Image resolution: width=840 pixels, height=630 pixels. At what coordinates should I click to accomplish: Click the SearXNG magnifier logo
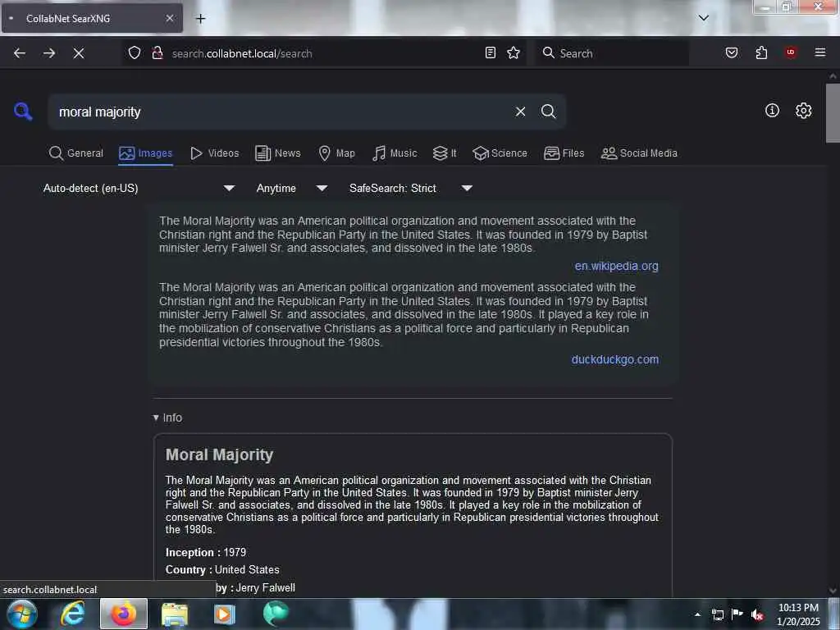pos(23,112)
